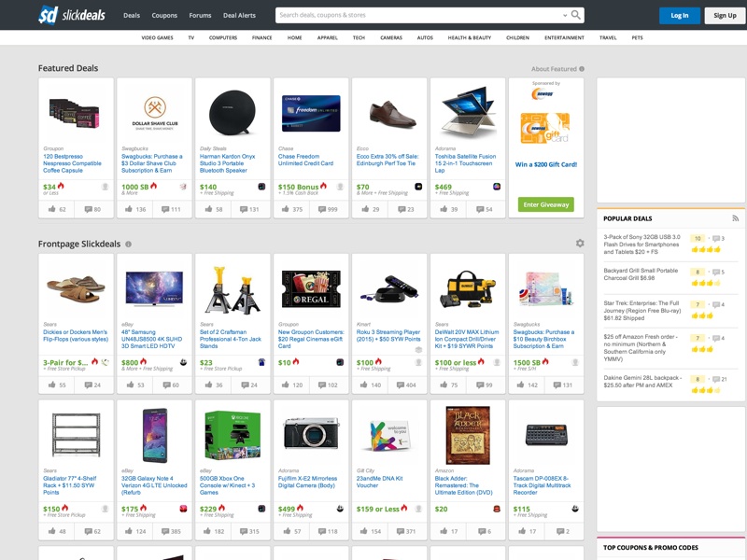Expand the search box dropdown arrow
The height and width of the screenshot is (560, 747).
click(565, 15)
